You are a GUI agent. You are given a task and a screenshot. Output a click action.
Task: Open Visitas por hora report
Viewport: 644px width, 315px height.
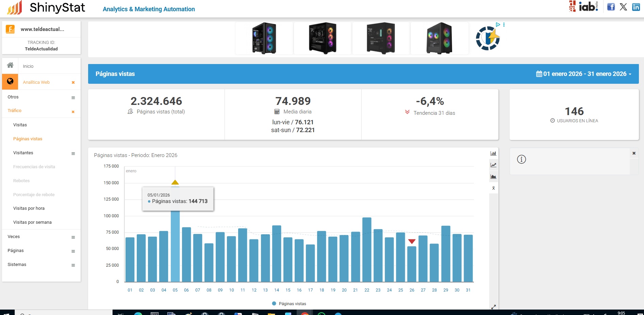point(29,208)
